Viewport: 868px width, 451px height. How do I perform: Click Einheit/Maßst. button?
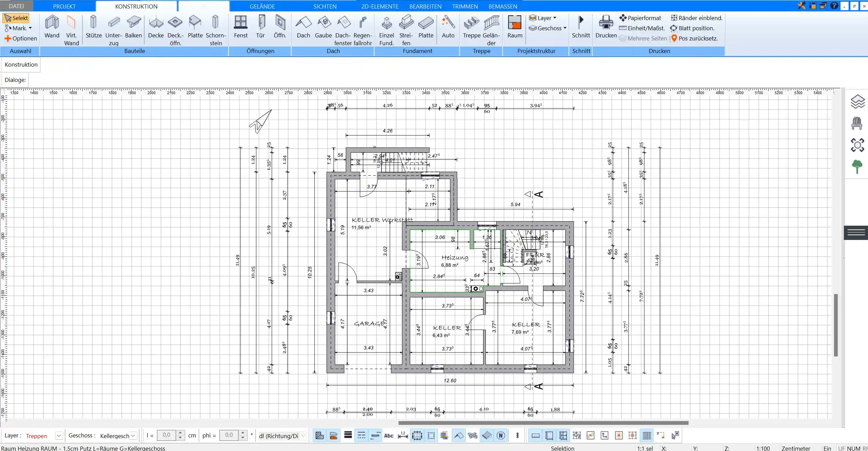click(642, 28)
